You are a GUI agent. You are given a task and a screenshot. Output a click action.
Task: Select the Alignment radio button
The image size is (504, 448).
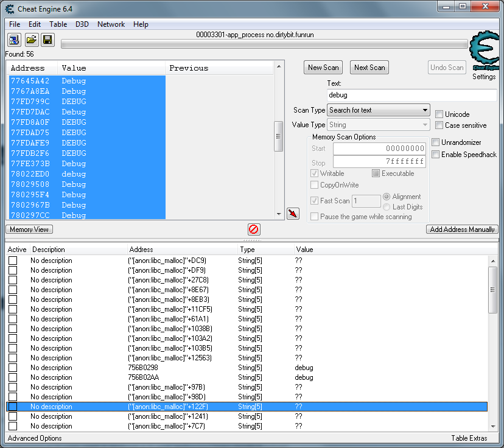click(387, 197)
